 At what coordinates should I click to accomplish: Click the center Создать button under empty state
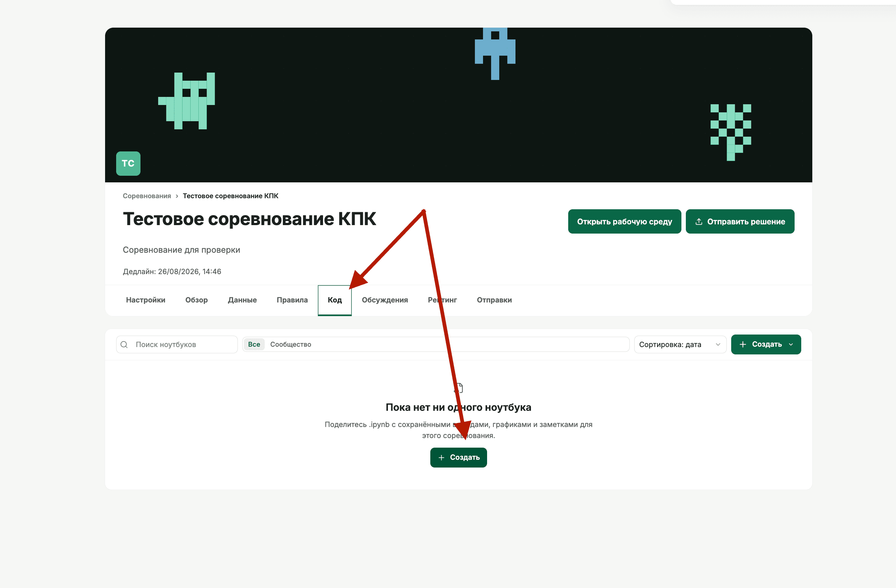tap(459, 458)
